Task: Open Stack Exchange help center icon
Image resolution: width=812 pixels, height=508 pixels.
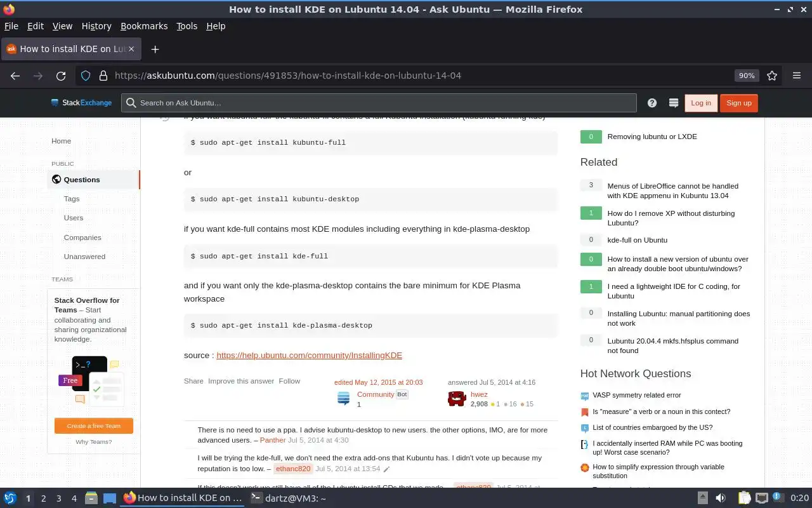Action: click(652, 103)
